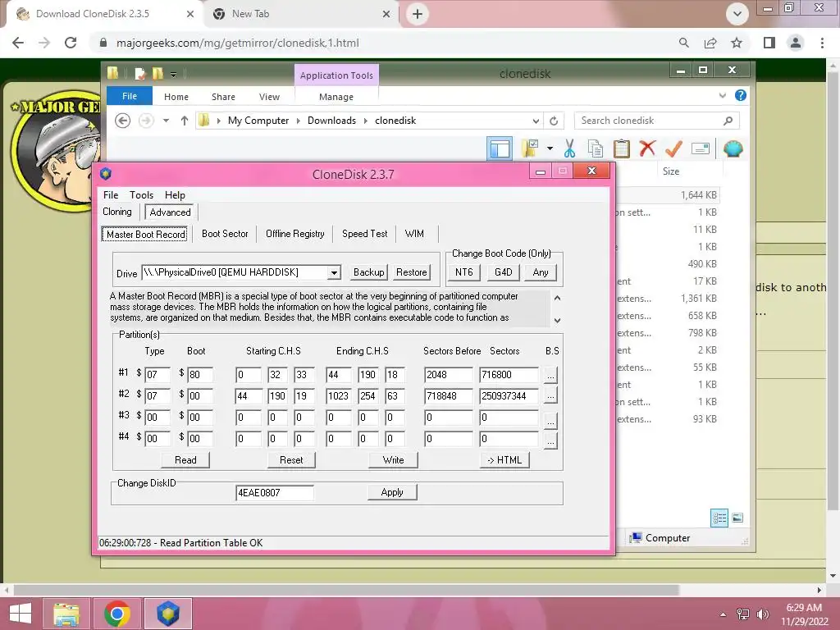Image resolution: width=840 pixels, height=630 pixels.
Task: Click Explorer back navigation arrow
Action: pyautogui.click(x=123, y=121)
